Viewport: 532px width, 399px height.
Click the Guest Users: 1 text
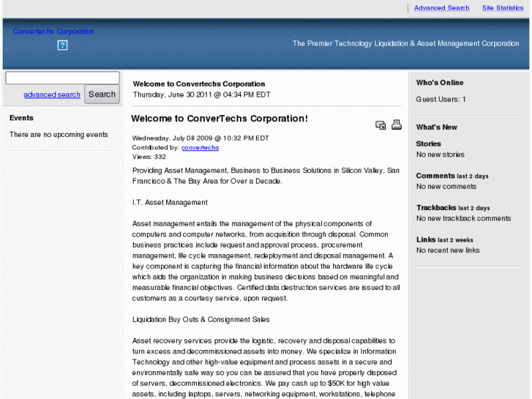pyautogui.click(x=441, y=99)
